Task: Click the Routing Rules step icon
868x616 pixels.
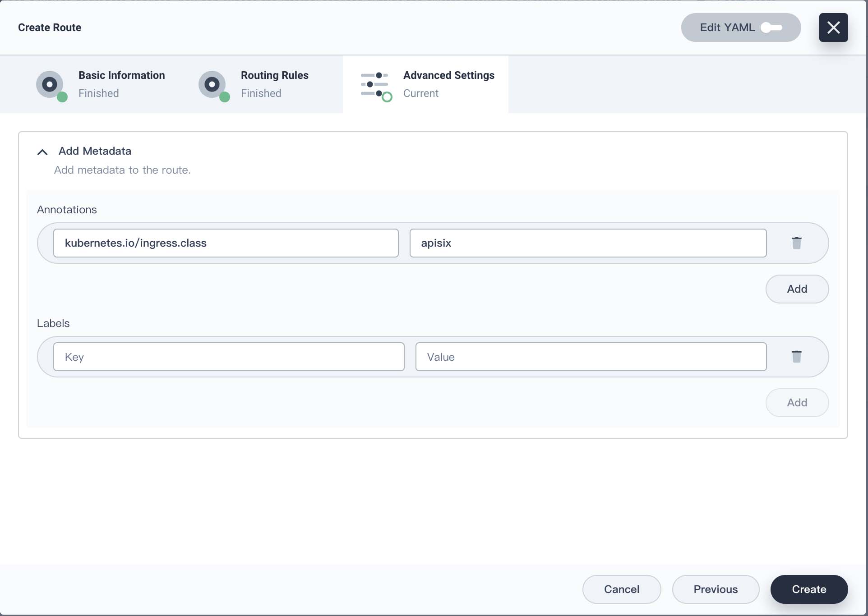Action: (214, 86)
